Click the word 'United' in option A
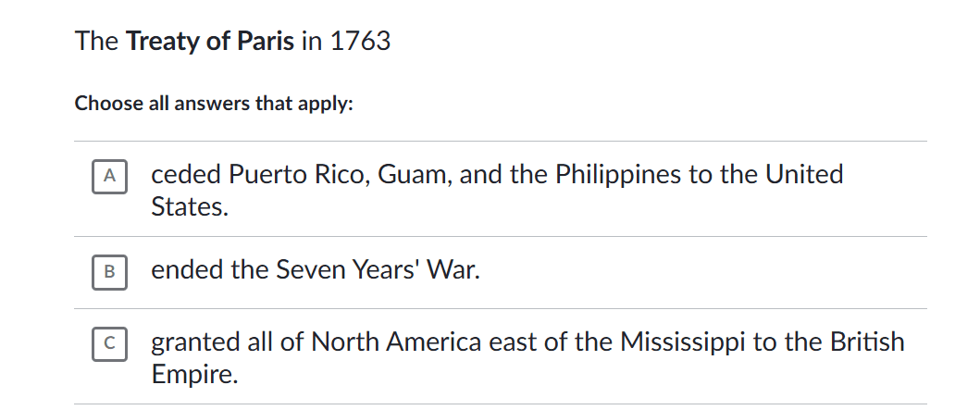The width and height of the screenshot is (980, 410). pyautogui.click(x=804, y=174)
